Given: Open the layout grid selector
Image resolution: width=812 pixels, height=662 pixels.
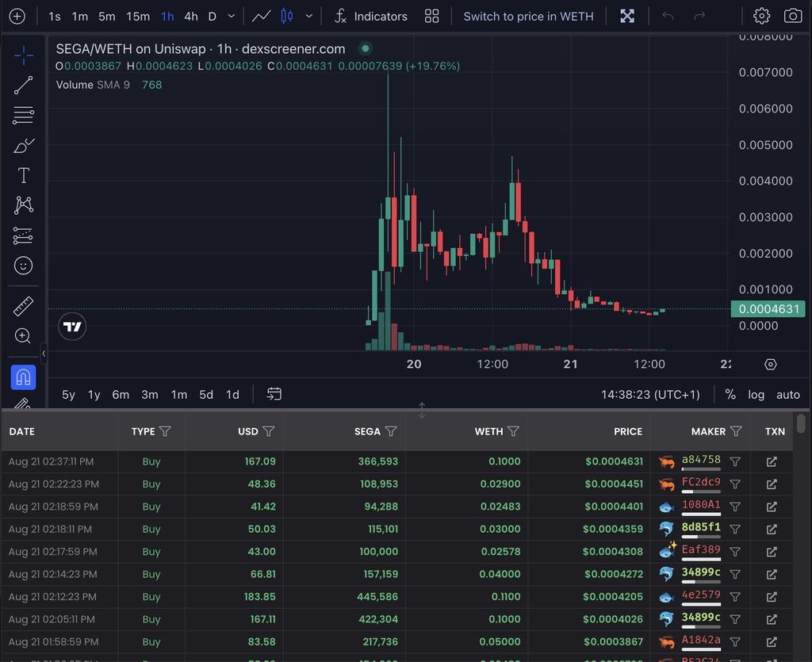Looking at the screenshot, I should point(432,17).
